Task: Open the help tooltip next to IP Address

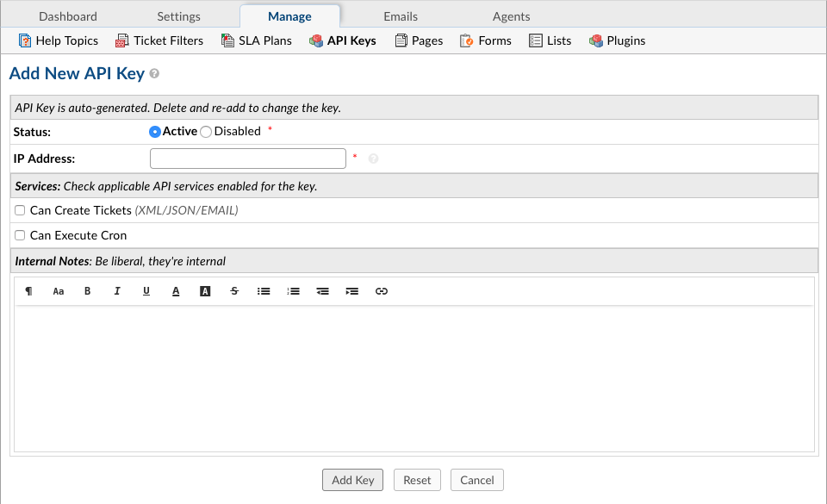Action: coord(374,159)
